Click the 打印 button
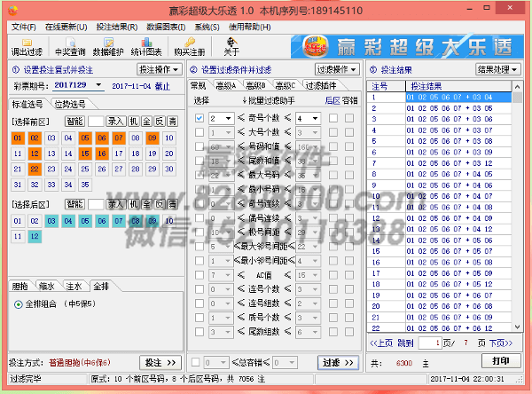Screen dimensions: 532x394 click(501, 360)
